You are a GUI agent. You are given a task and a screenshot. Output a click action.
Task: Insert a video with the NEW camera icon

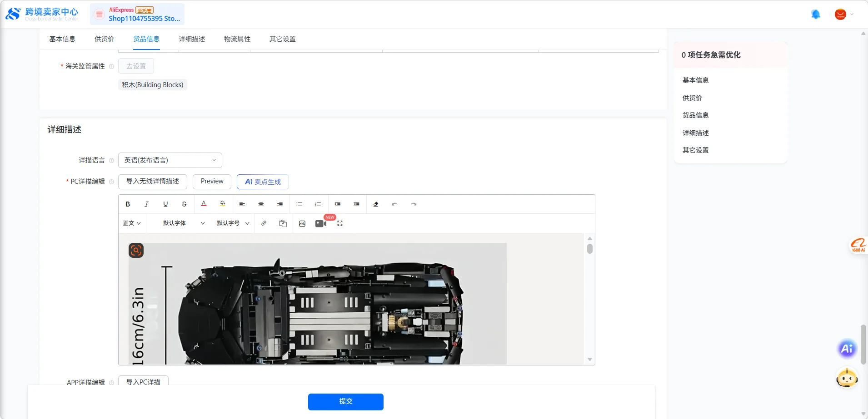coord(321,223)
